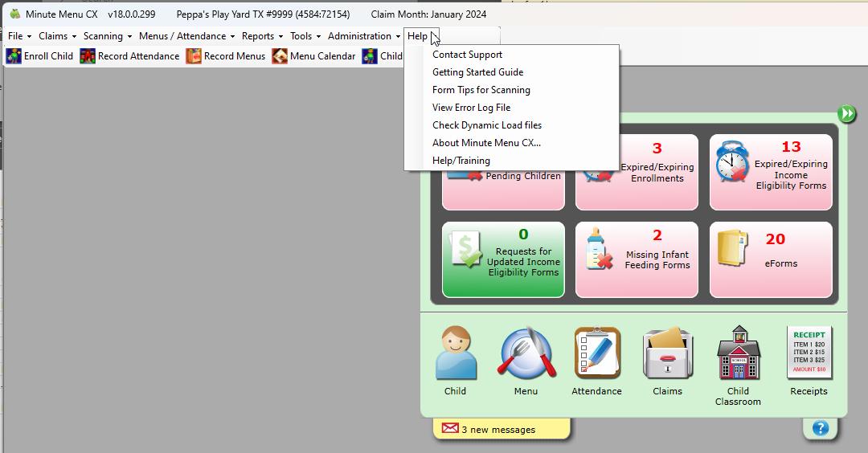Click the Peppa's Play Yard TX #9999 title text
The image size is (868, 453).
click(263, 14)
